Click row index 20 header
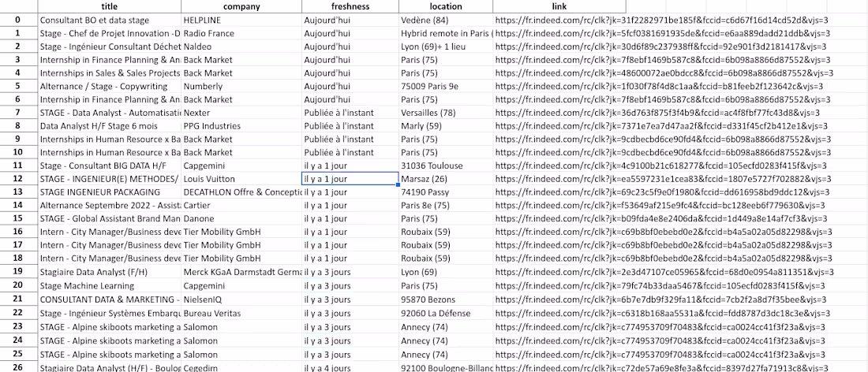868x372 pixels. pyautogui.click(x=18, y=285)
